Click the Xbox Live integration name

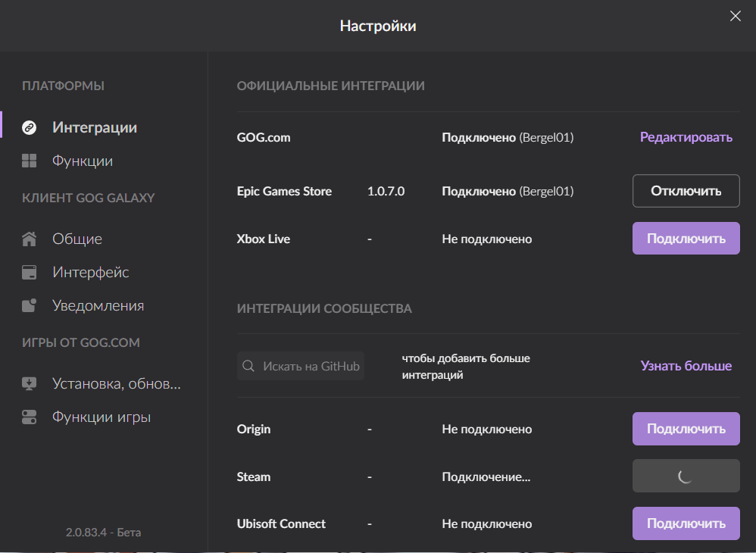pos(264,239)
